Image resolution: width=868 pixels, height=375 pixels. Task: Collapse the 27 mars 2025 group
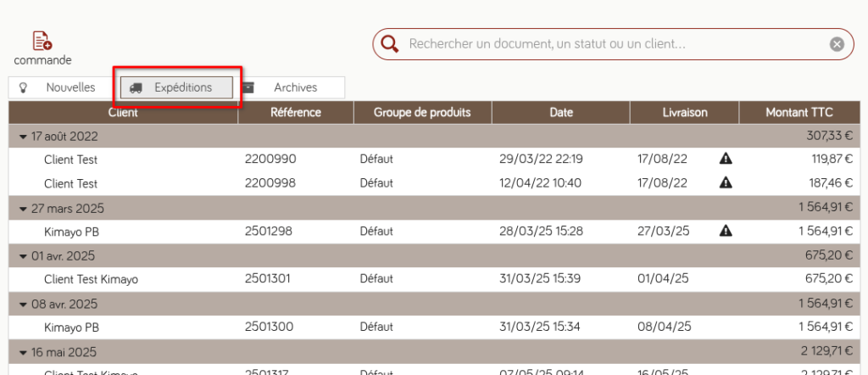click(22, 208)
